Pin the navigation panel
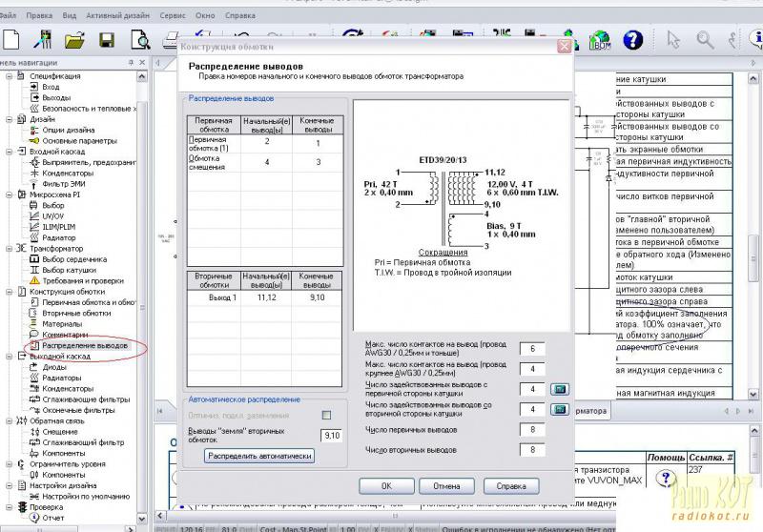Screen dimensions: 763x532 pos(131,62)
